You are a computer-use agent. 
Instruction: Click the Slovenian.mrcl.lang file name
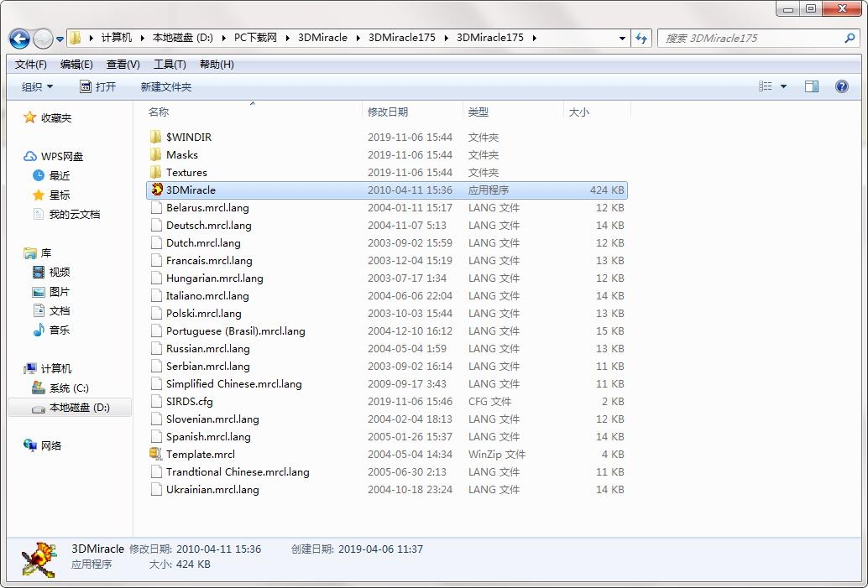click(212, 419)
